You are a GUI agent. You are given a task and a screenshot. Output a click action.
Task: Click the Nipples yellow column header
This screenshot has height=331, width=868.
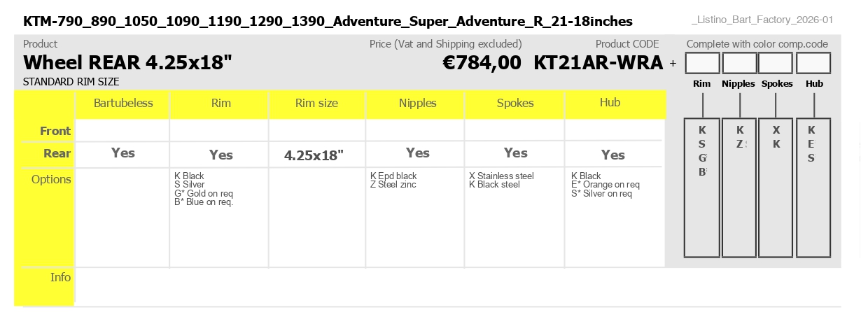[x=417, y=104]
